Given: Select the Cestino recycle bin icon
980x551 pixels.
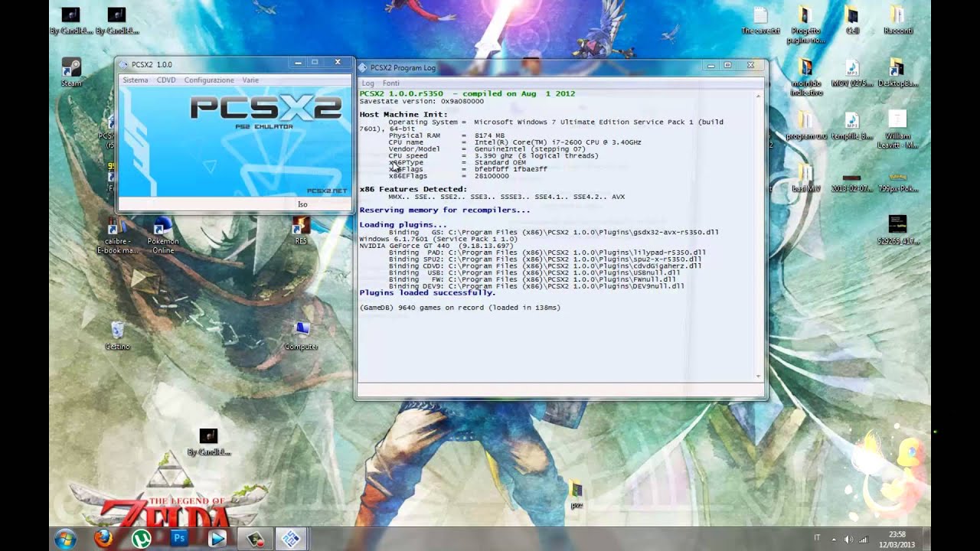Looking at the screenshot, I should tap(117, 336).
